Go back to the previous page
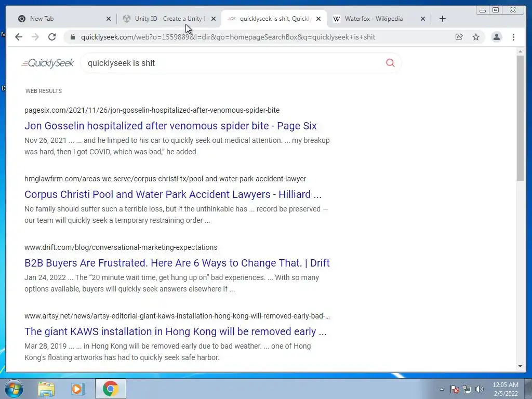The height and width of the screenshot is (399, 532). tap(19, 37)
